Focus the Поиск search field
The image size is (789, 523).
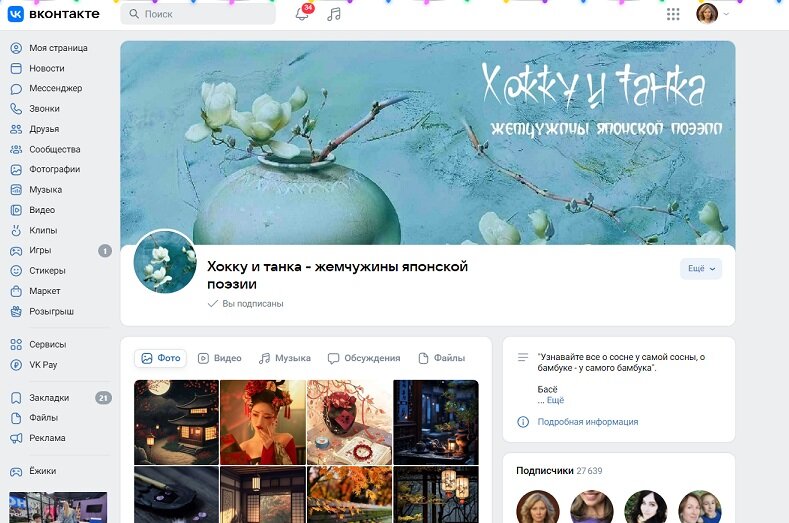click(x=198, y=14)
